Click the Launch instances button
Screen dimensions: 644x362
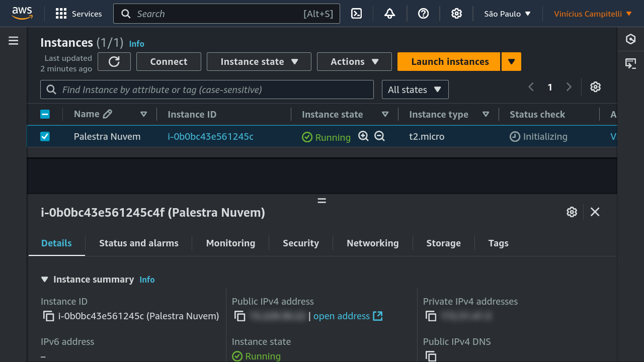450,62
